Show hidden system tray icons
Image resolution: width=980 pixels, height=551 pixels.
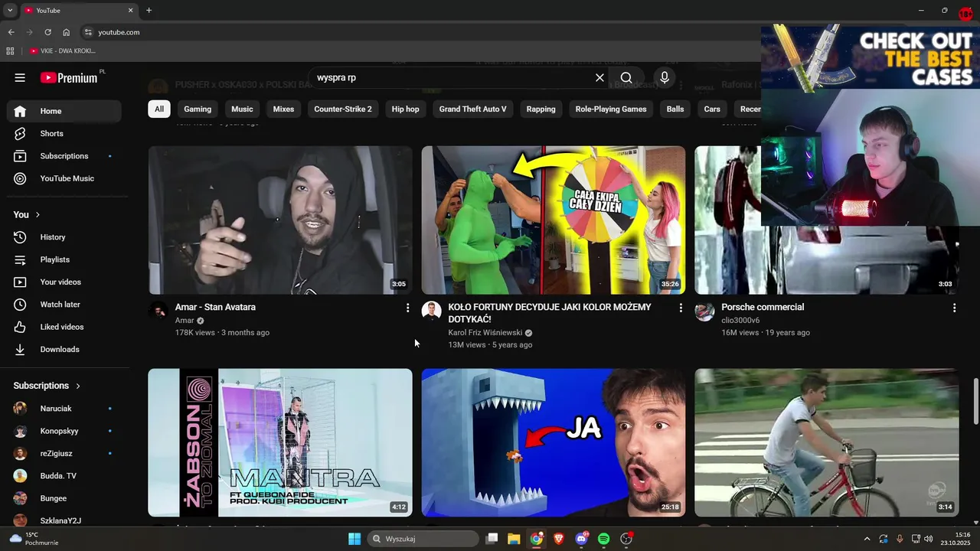867,539
